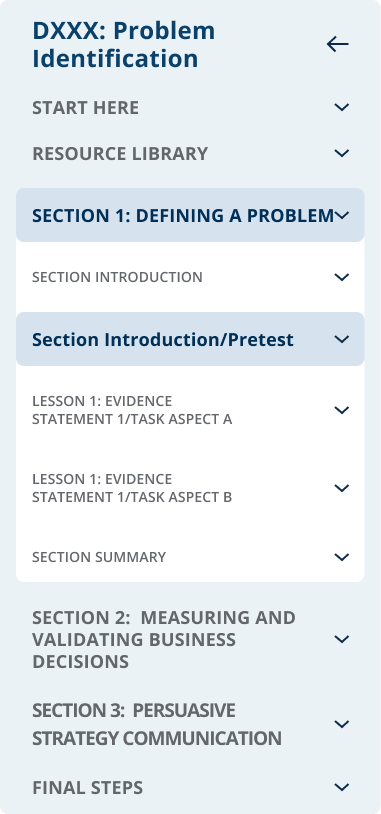Screen dimensions: 381x814
Task: Select Section 1: Defining a Problem heading
Action: tap(183, 215)
